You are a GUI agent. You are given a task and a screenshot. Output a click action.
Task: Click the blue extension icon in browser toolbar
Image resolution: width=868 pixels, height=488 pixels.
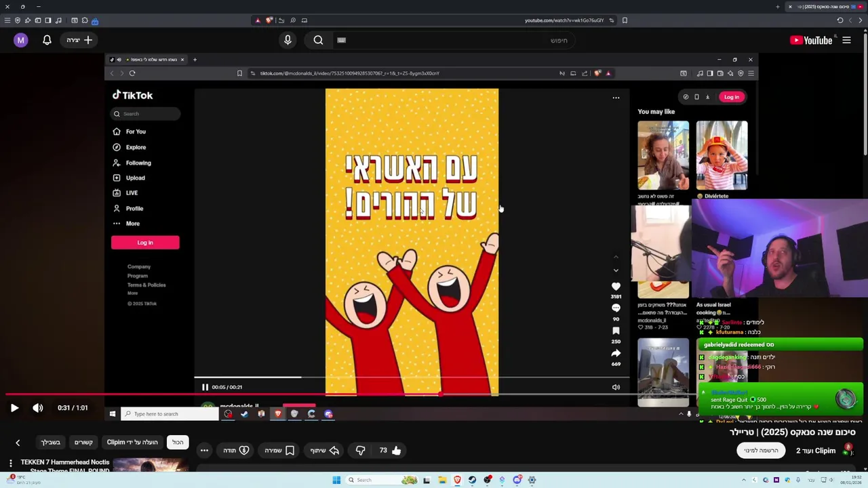(x=95, y=21)
